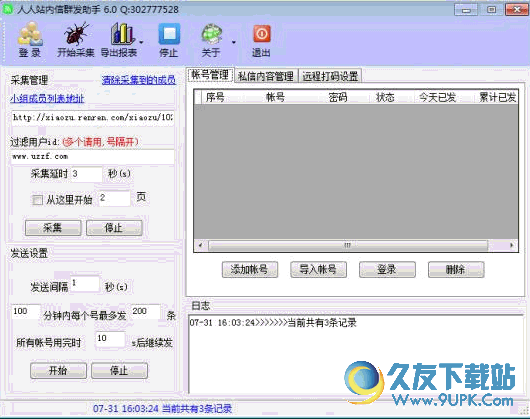530x419 pixels.
Task: Click the 关于 green toolbar icon
Action: click(212, 34)
